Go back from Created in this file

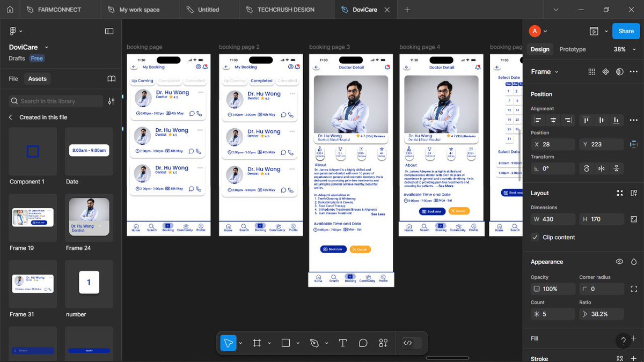(x=10, y=117)
